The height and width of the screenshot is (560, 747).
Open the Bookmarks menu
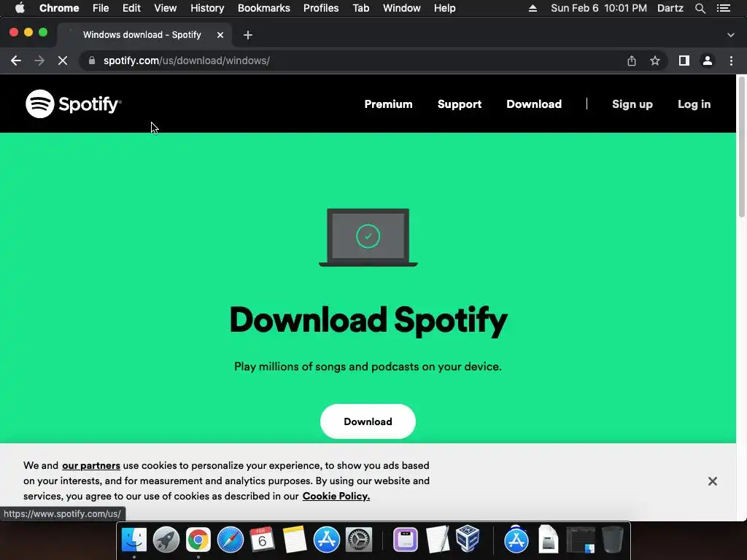click(x=264, y=8)
